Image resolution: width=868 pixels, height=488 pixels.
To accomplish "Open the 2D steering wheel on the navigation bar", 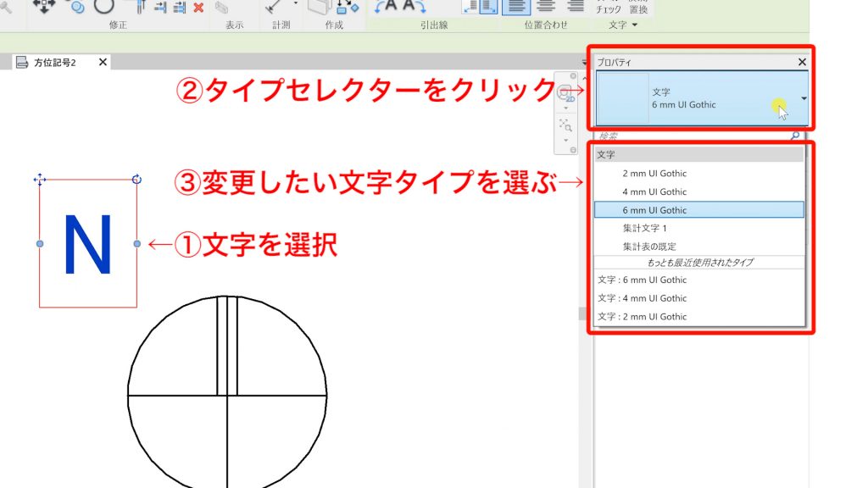I will click(x=565, y=93).
